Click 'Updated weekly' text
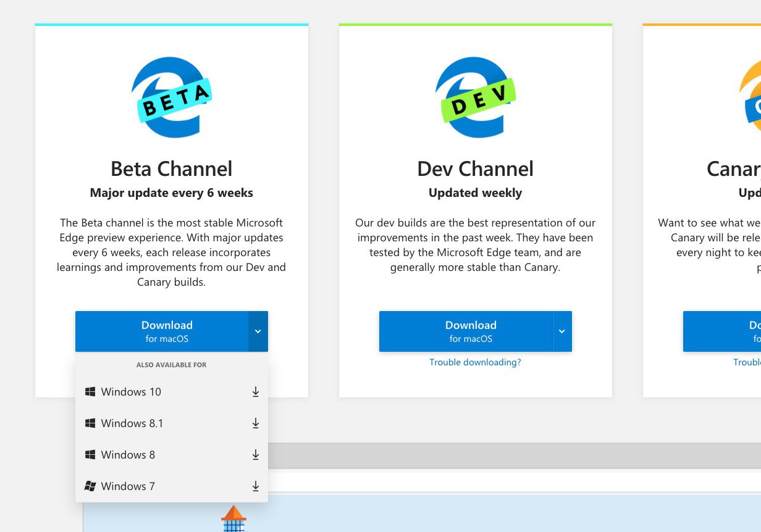 tap(475, 193)
